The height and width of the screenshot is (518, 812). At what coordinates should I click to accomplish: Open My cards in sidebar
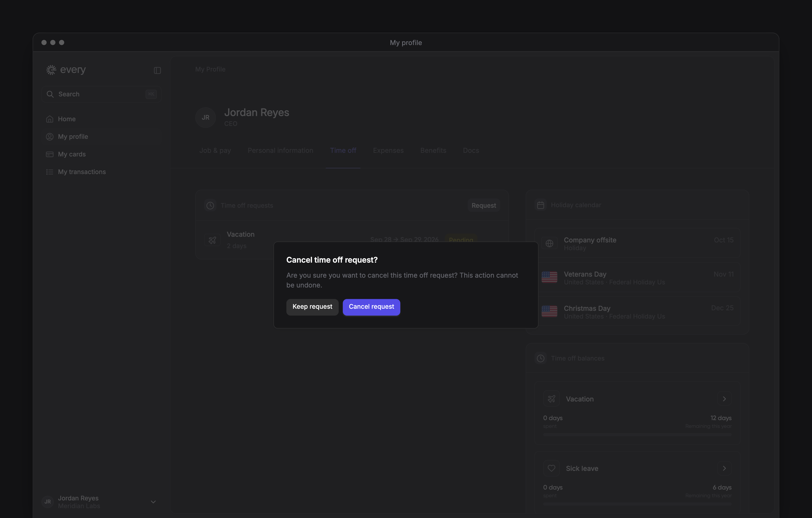tap(101, 154)
